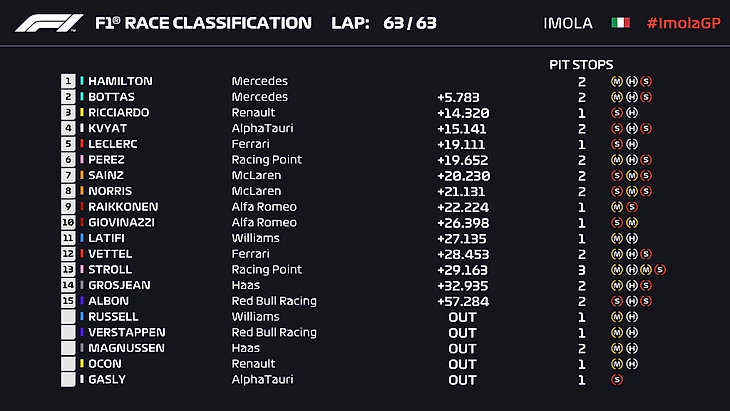
Task: Click Verstappen's OUT status
Action: click(x=462, y=333)
